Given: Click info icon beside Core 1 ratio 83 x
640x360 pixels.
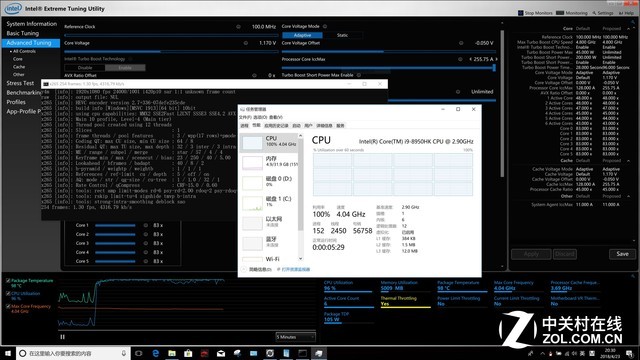Looking at the screenshot, I should pyautogui.click(x=146, y=225).
